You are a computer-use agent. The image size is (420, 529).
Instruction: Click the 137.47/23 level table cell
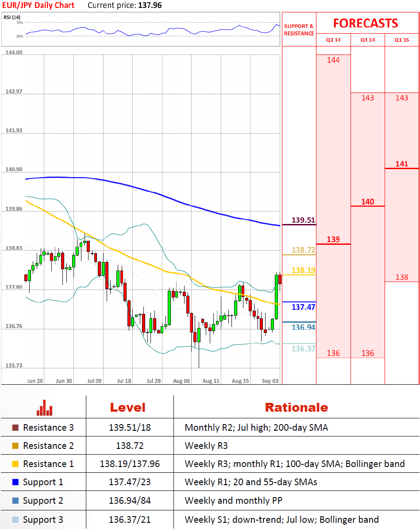[130, 482]
